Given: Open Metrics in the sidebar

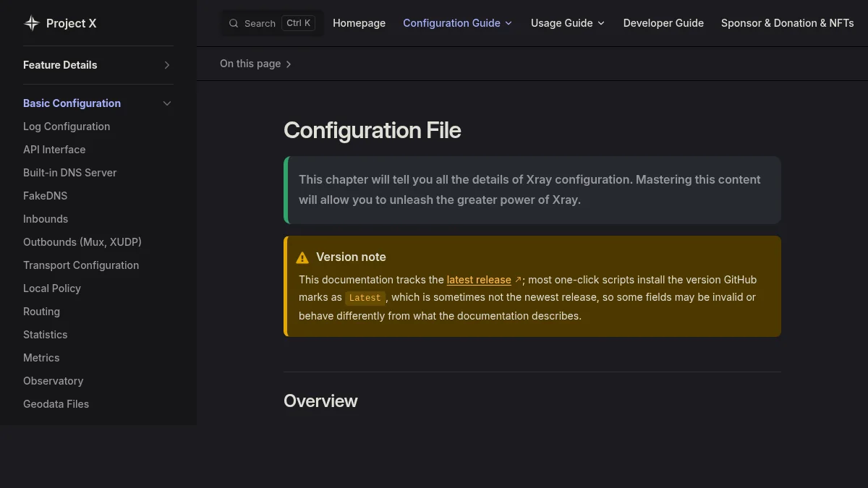Looking at the screenshot, I should (41, 358).
